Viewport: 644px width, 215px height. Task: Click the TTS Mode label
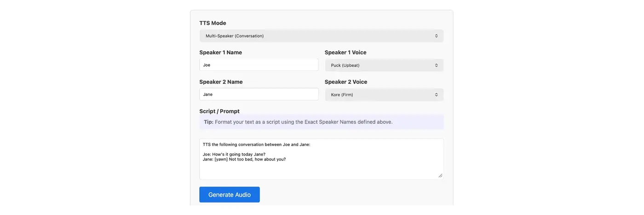pos(213,23)
